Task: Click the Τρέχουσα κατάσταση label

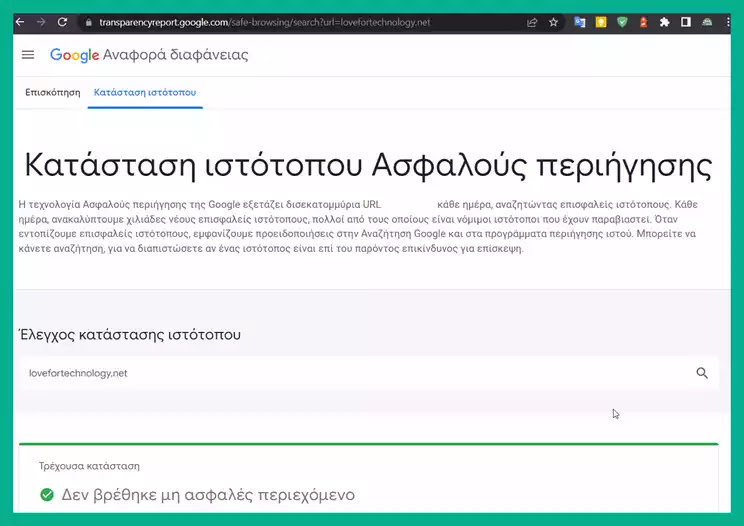Action: click(89, 466)
